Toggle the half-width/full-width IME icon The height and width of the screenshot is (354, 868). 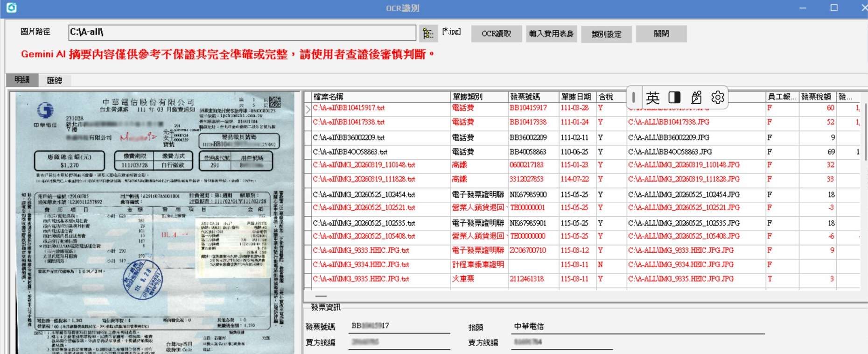pyautogui.click(x=674, y=97)
